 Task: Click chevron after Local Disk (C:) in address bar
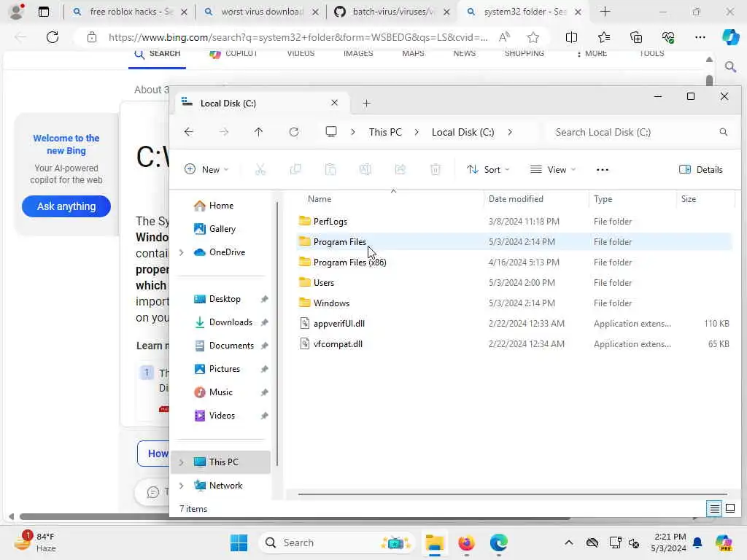click(510, 132)
